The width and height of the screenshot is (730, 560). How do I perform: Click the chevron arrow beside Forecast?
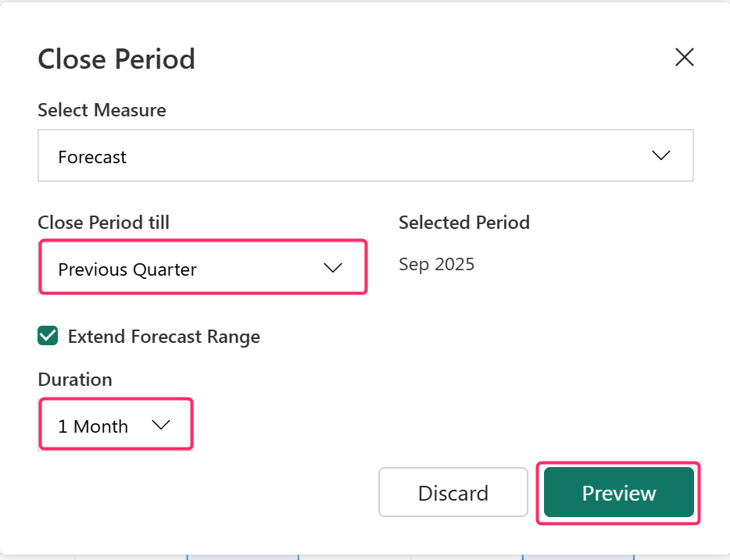click(661, 155)
